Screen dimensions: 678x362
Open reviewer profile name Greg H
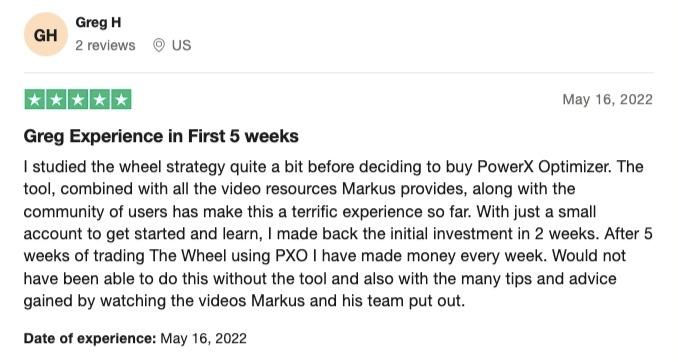point(98,22)
